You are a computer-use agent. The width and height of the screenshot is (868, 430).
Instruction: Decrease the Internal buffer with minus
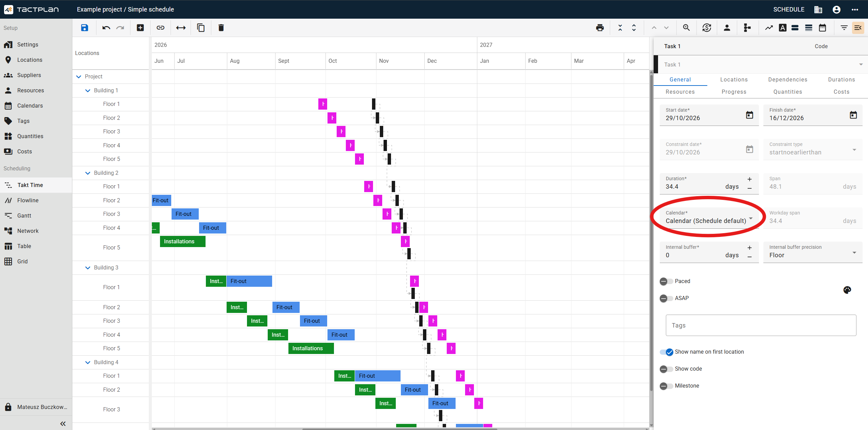click(750, 257)
